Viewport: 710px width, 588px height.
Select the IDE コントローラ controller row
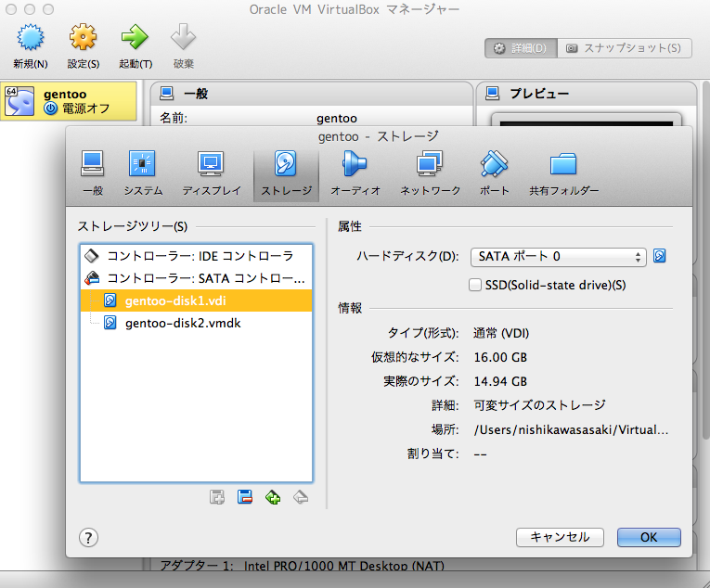(196, 256)
